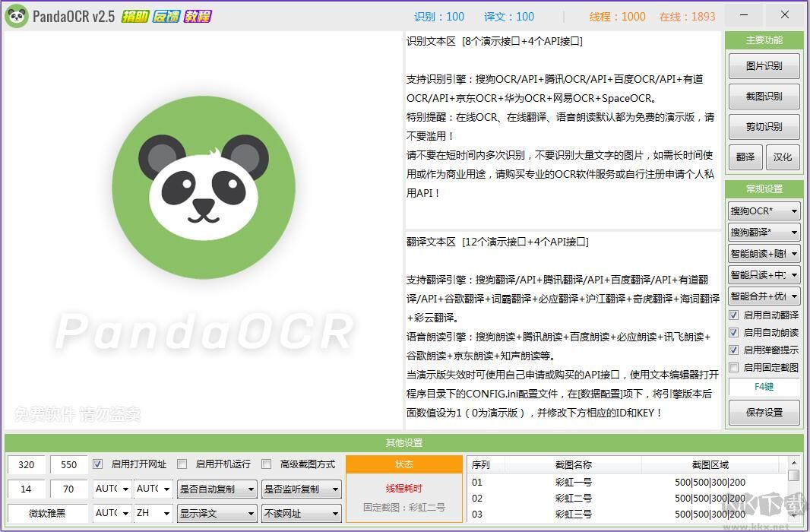Image resolution: width=810 pixels, height=532 pixels.
Task: Trigger 剪切识别 clipboard recognition
Action: [x=764, y=126]
